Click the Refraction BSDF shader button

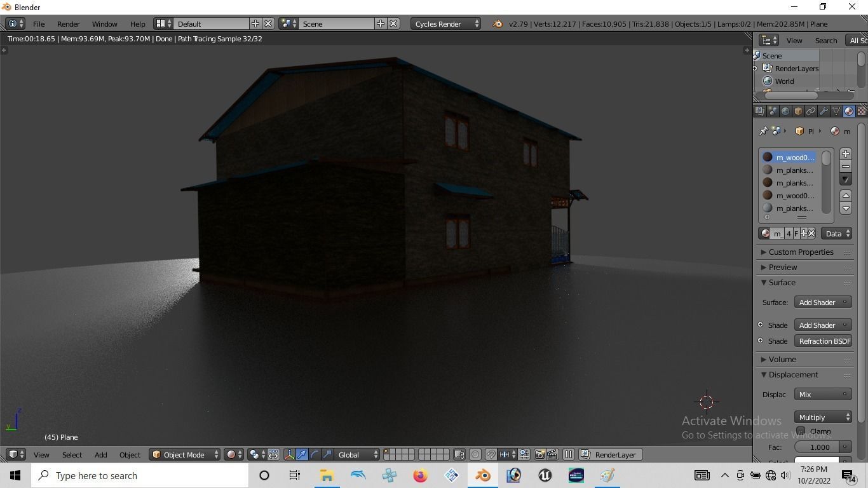point(823,341)
